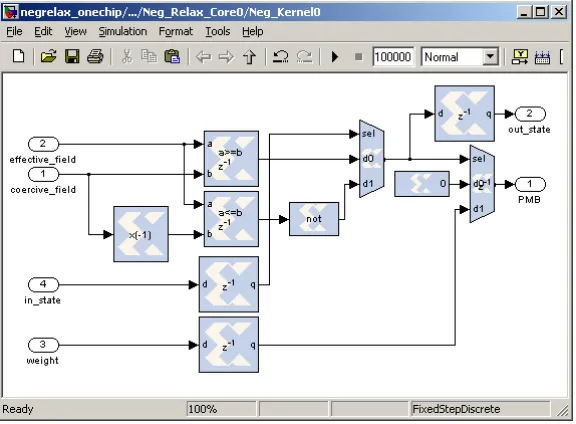Open the Simulation menu
Viewport: 576px width, 424px height.
(x=123, y=32)
